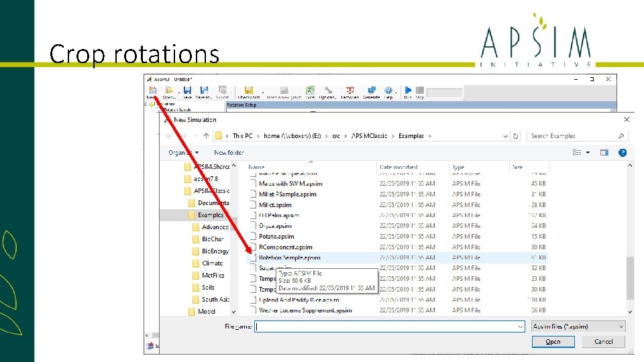Click the Back arrow in New Simulation dialog
The height and width of the screenshot is (362, 644).
click(x=168, y=136)
